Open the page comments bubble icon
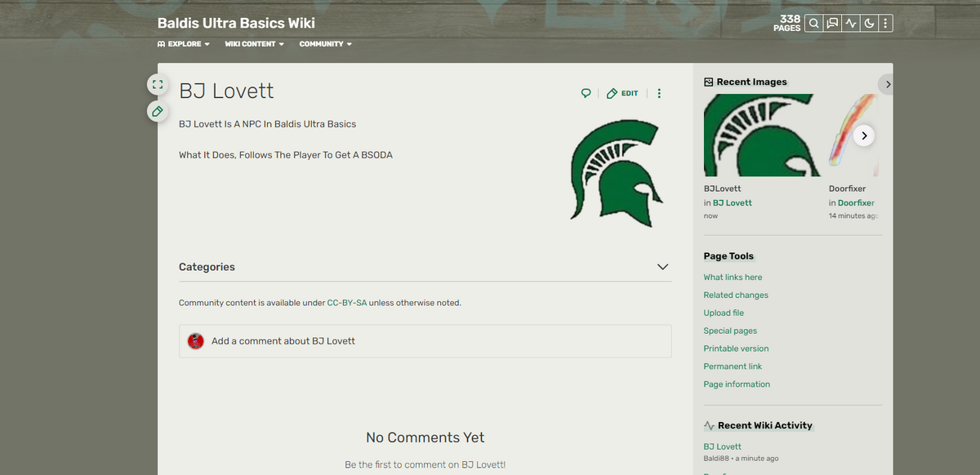This screenshot has width=980, height=475. point(586,93)
